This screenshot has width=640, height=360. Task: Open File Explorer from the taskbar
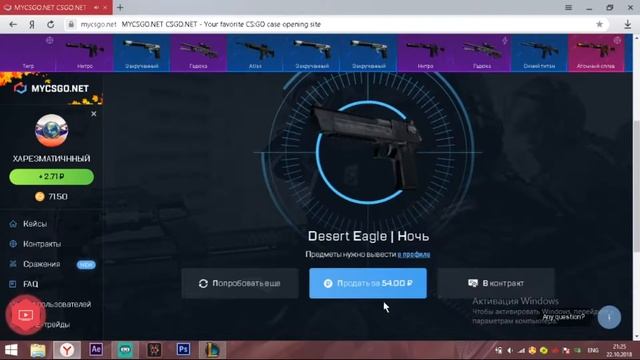coord(38,350)
